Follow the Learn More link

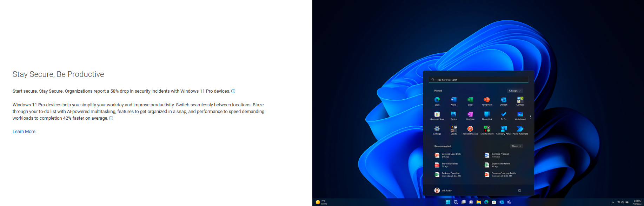24,132
